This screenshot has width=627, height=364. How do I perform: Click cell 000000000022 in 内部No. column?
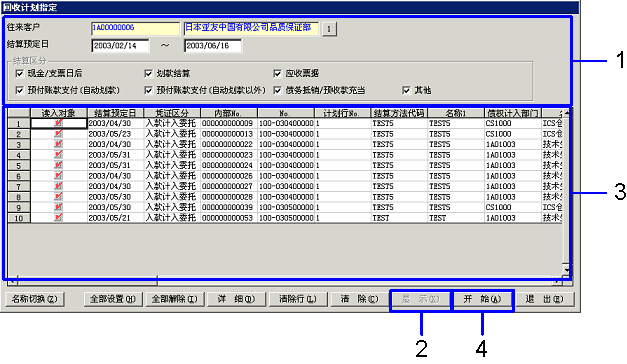point(229,144)
